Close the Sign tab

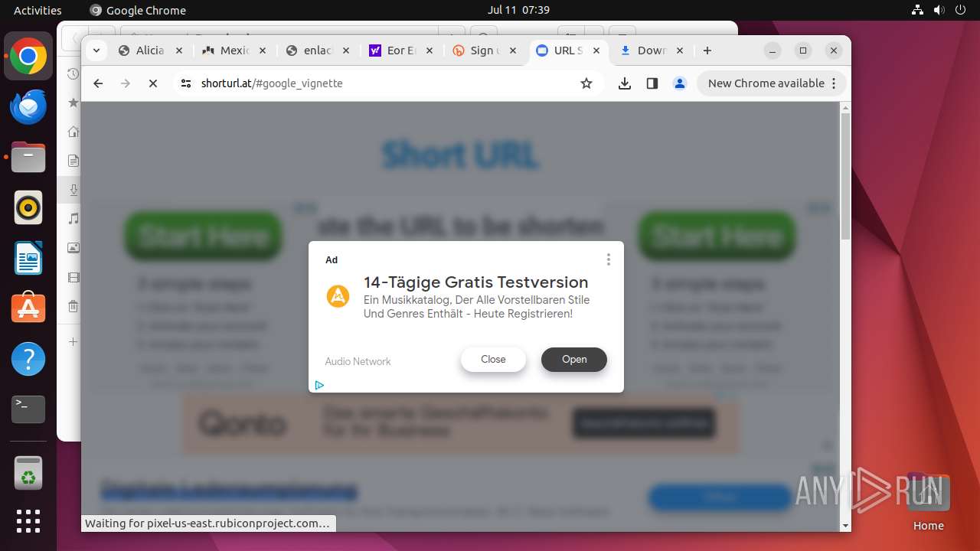[x=513, y=51]
